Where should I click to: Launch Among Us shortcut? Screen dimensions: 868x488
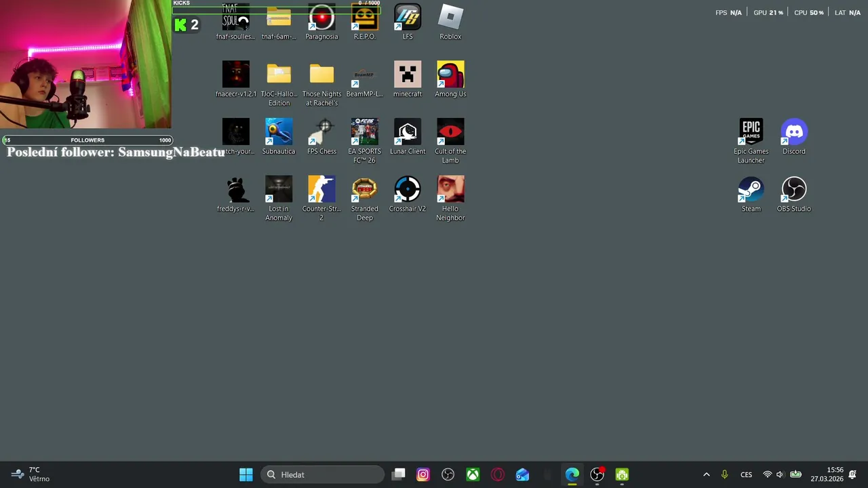click(x=450, y=79)
